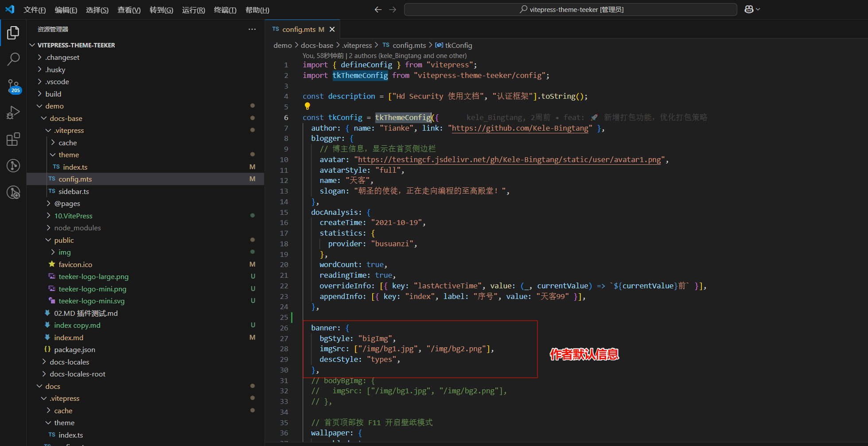Open the Search view in activity bar
The width and height of the screenshot is (868, 446).
tap(13, 59)
